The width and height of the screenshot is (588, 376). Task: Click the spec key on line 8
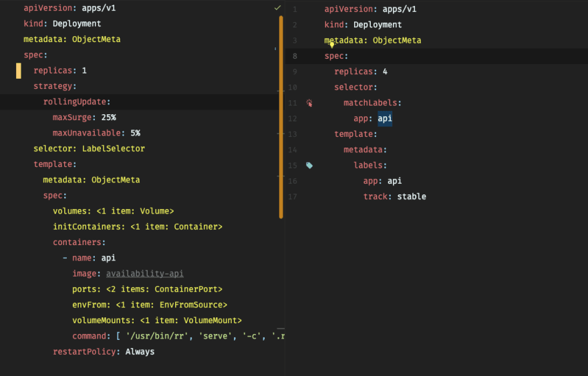click(333, 56)
